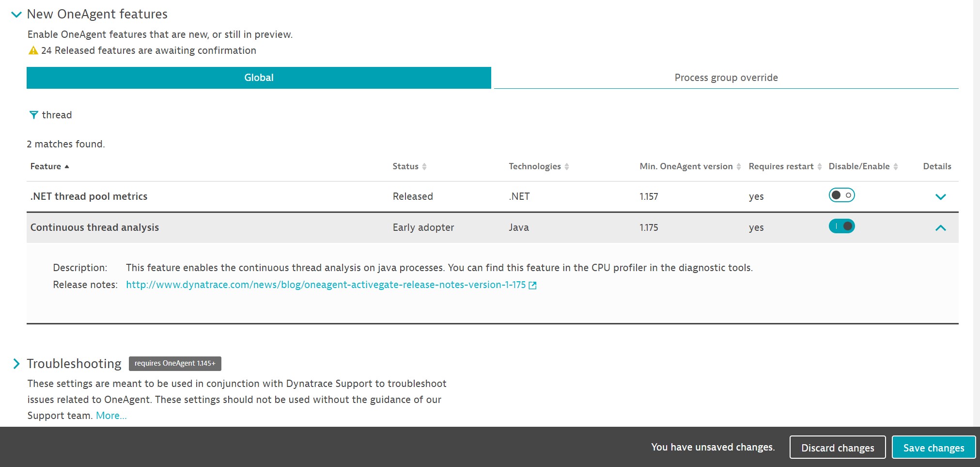Open the OneAgent 1.175 release notes link

click(x=326, y=285)
